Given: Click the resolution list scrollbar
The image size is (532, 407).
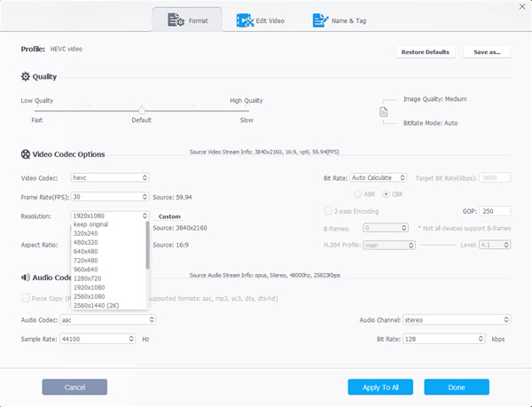Looking at the screenshot, I should pyautogui.click(x=147, y=245).
